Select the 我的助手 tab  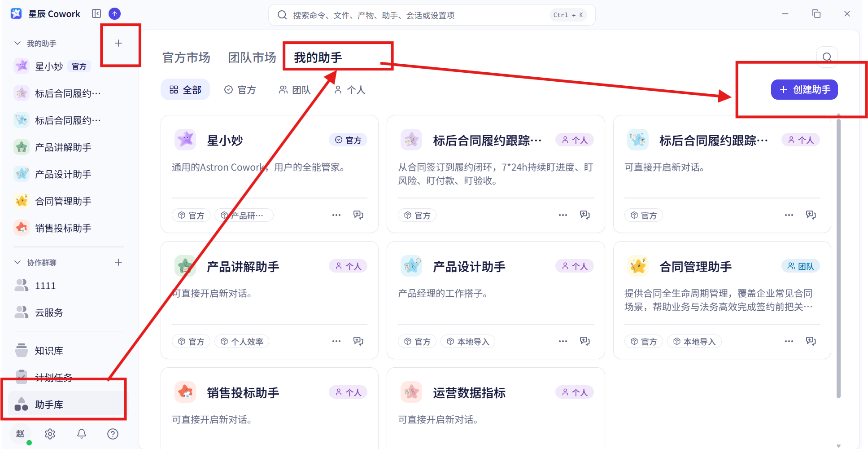(318, 57)
